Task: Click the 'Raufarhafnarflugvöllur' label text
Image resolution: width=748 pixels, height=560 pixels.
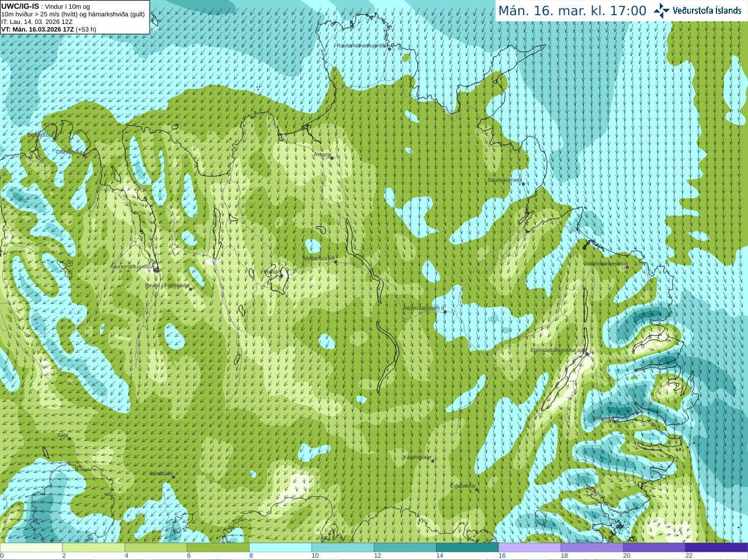Action: click(x=362, y=45)
